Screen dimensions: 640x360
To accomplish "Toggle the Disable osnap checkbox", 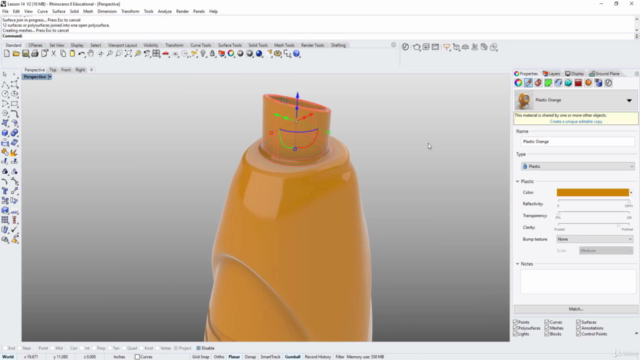I will click(x=198, y=348).
